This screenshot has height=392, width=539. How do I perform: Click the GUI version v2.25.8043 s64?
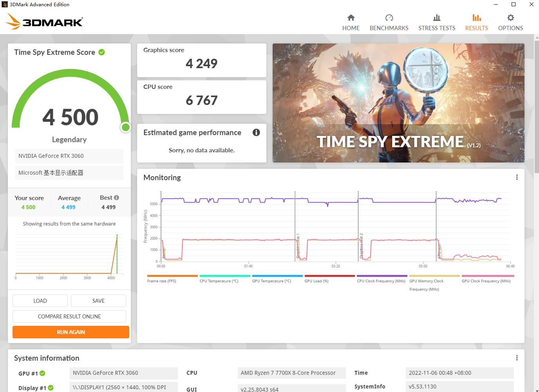(292, 388)
